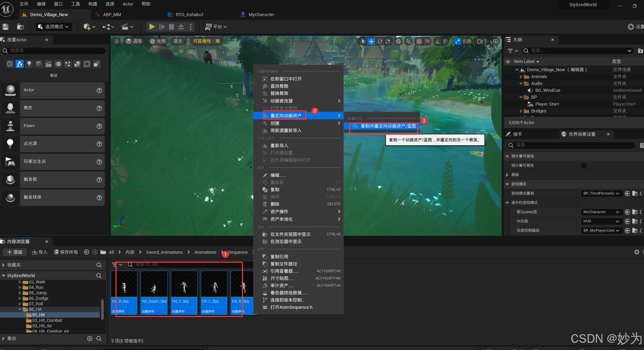Image resolution: width=644 pixels, height=350 pixels.
Task: Open the Blueprints node-graph dropdown
Action: click(108, 26)
